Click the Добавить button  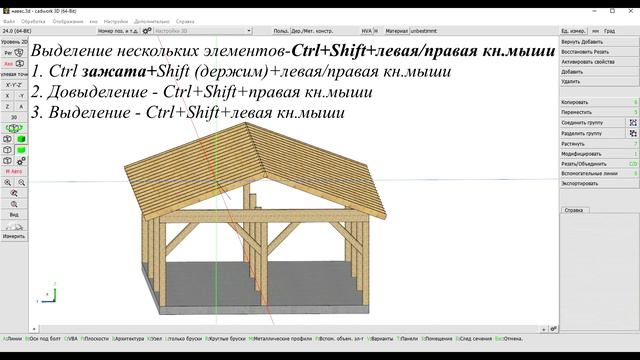coord(599,72)
